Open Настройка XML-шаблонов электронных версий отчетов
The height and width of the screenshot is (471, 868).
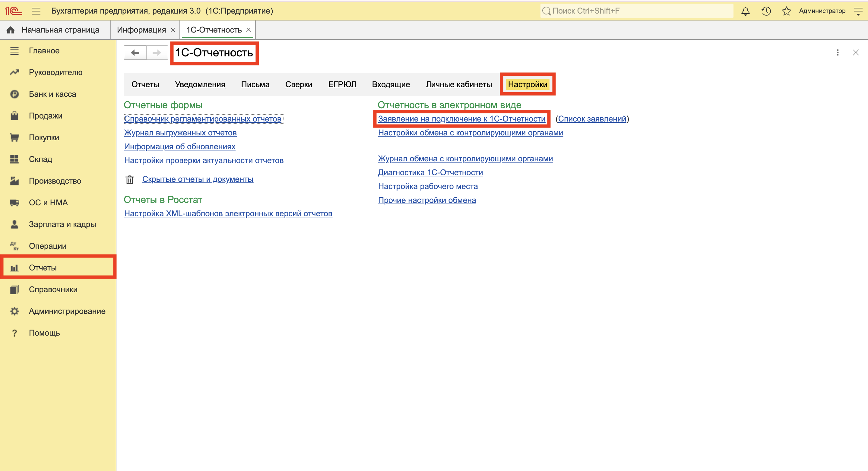[x=228, y=213]
